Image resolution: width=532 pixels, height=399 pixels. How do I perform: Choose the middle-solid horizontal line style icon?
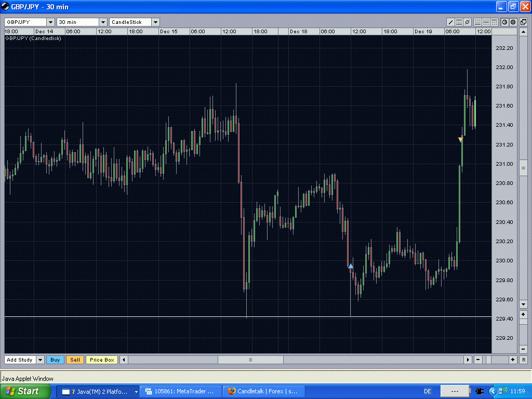point(486,22)
